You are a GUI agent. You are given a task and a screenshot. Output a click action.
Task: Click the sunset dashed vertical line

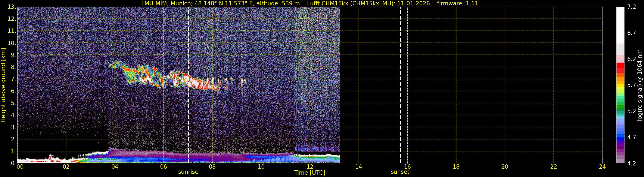click(x=400, y=85)
